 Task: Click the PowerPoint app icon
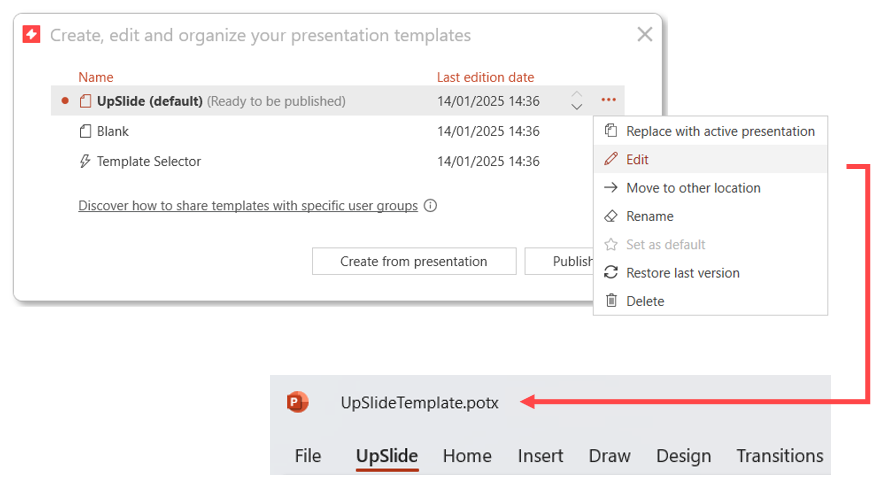[297, 403]
